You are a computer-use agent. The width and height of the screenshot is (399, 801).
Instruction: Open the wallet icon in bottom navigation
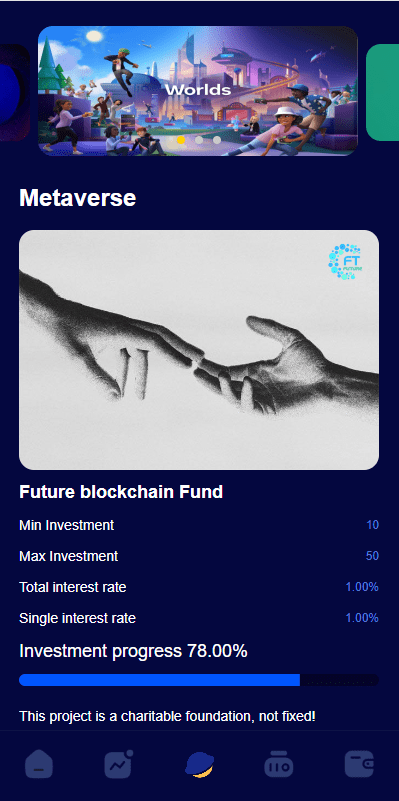359,764
